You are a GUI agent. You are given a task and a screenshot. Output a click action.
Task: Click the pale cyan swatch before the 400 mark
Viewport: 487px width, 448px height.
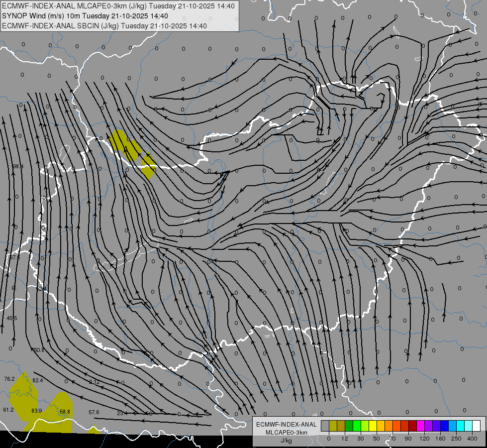469,426
